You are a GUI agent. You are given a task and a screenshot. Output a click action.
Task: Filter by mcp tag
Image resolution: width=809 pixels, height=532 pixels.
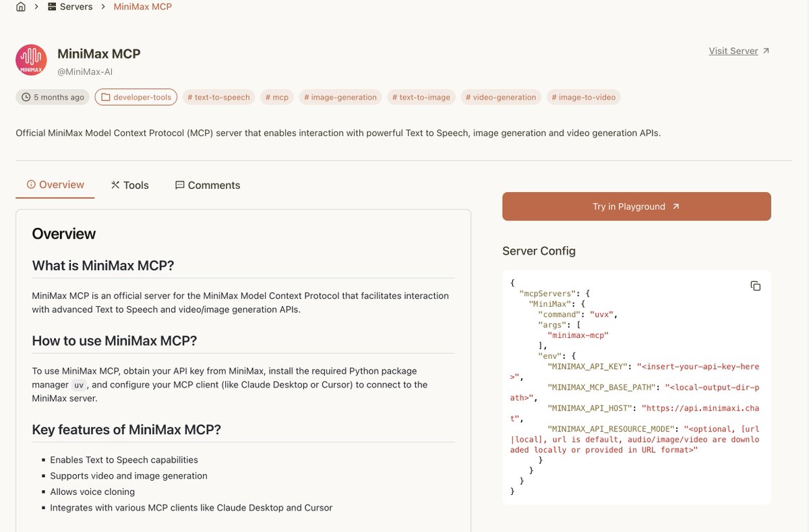[x=276, y=97]
